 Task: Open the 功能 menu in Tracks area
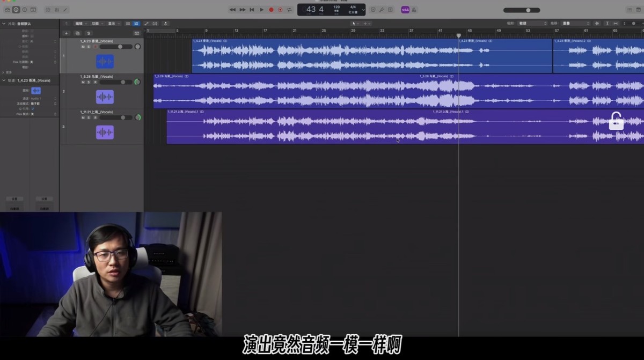coord(97,24)
